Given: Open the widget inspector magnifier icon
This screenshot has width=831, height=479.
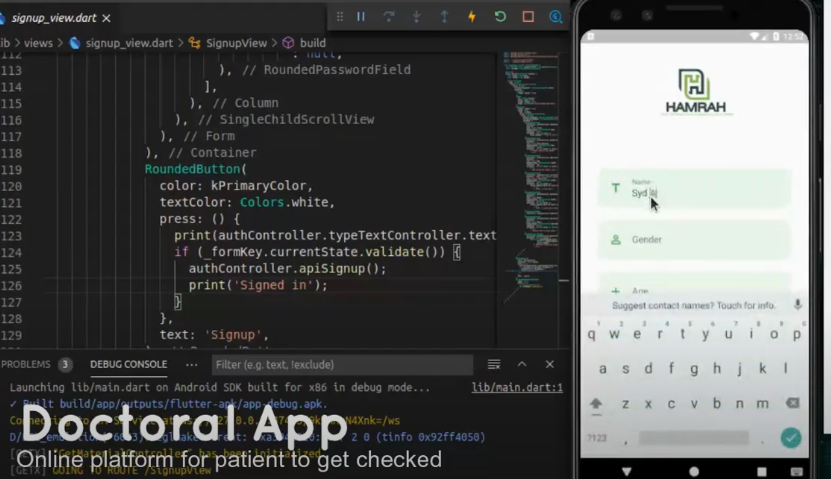Looking at the screenshot, I should pos(555,17).
